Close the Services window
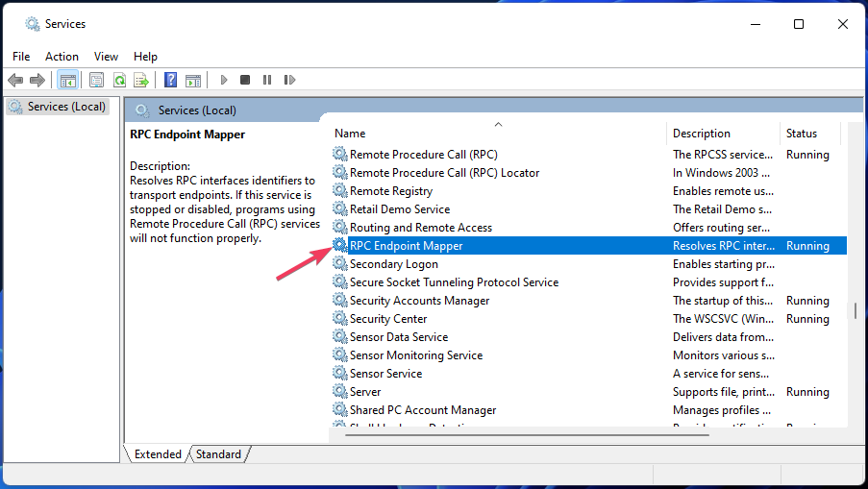Screen dimensions: 868x489 coord(843,24)
